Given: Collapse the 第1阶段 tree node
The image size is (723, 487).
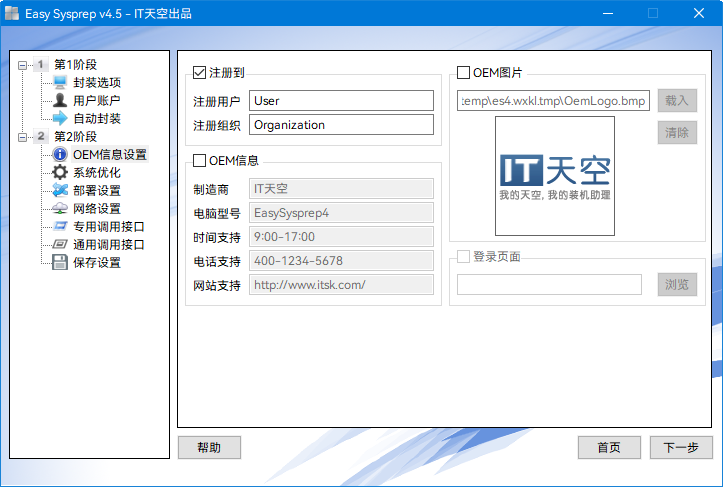Looking at the screenshot, I should (x=22, y=65).
